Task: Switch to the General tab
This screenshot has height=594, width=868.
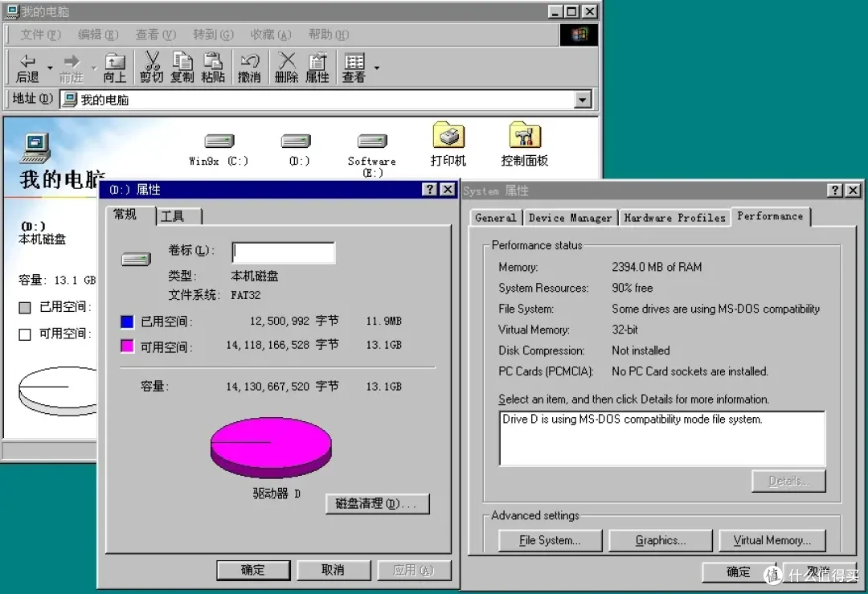Action: [495, 218]
